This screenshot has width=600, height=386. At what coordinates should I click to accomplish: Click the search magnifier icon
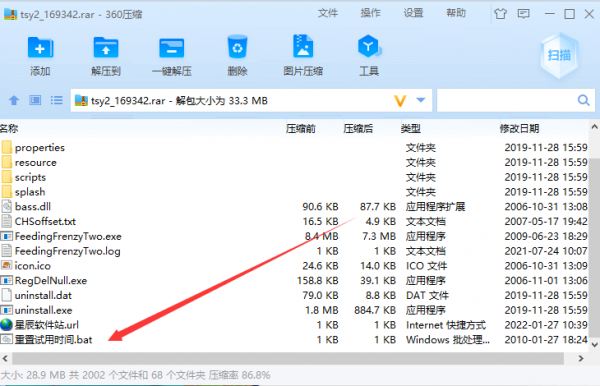coord(583,100)
